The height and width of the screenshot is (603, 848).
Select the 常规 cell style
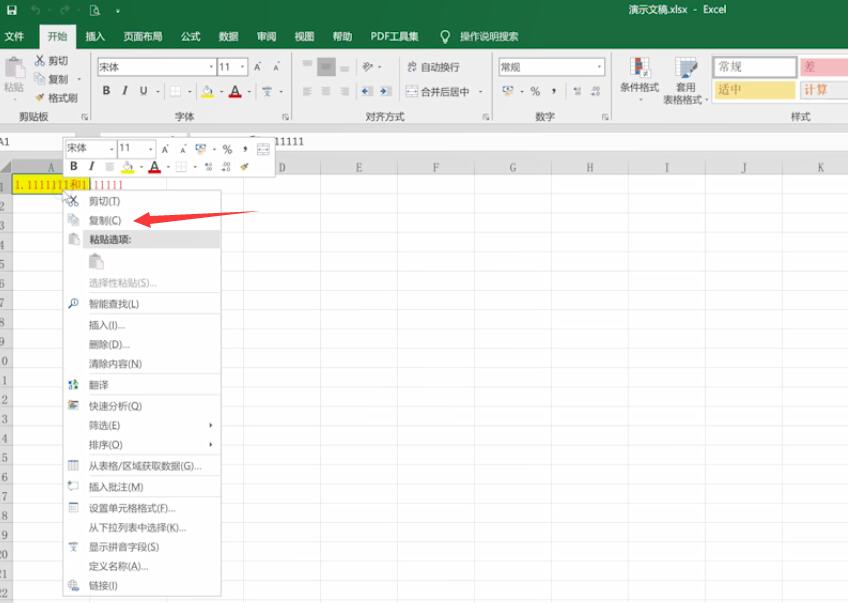(x=754, y=67)
